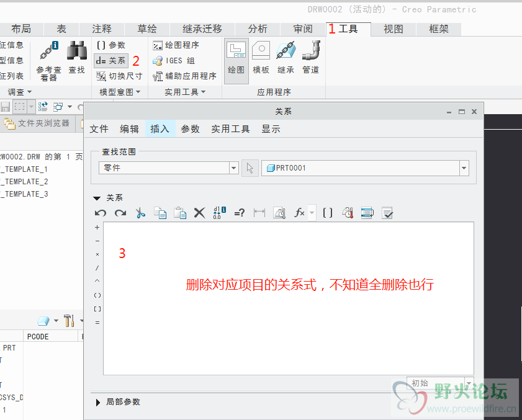Click Switch Dimensions (切换尺寸)

tap(119, 76)
